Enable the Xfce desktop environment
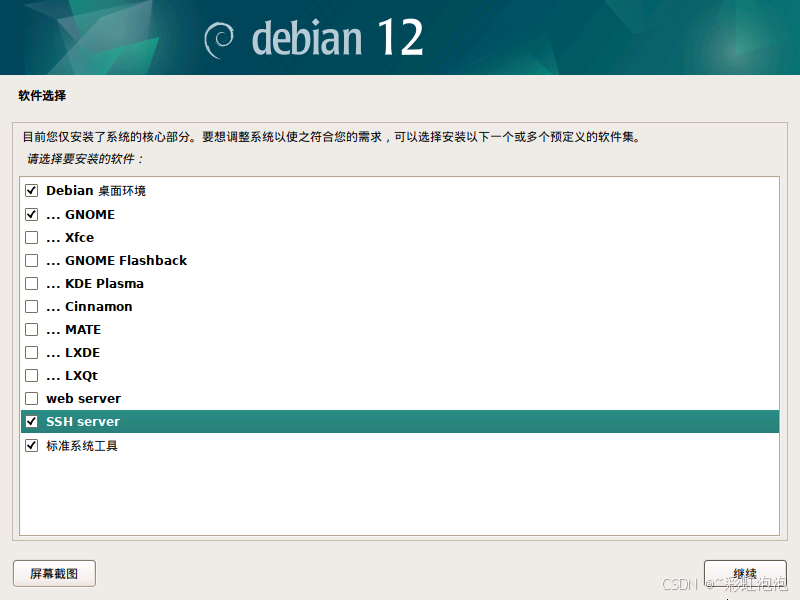 [31, 237]
